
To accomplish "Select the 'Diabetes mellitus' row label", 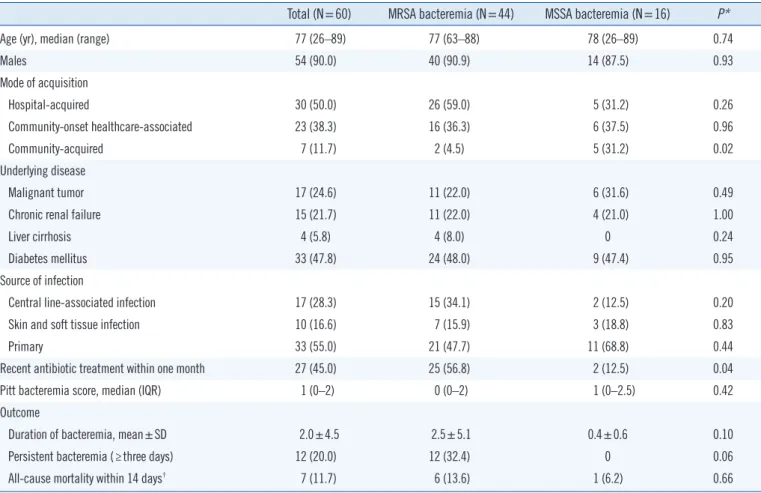I will click(48, 259).
